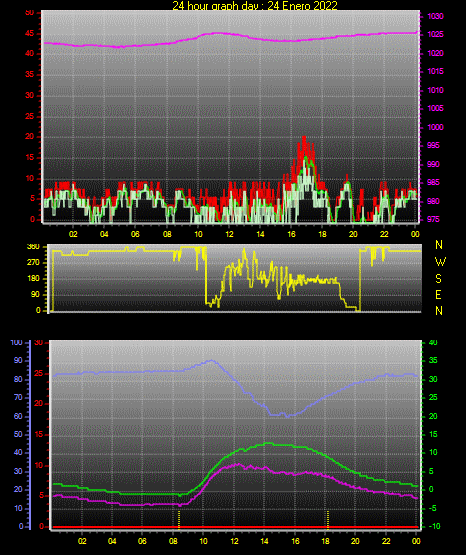Viewport: 466px width, 555px height.
Task: Click the 12 hour label on bottom graph
Action: [x=234, y=541]
